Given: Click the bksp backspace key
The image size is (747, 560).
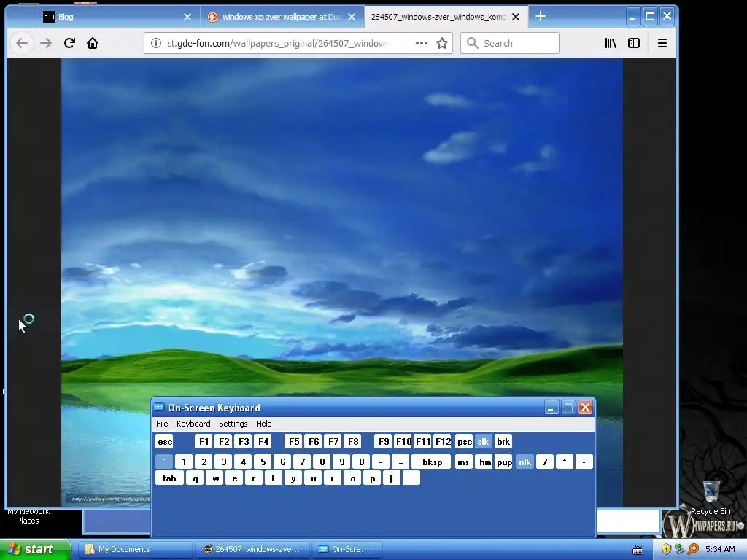Looking at the screenshot, I should pos(432,462).
